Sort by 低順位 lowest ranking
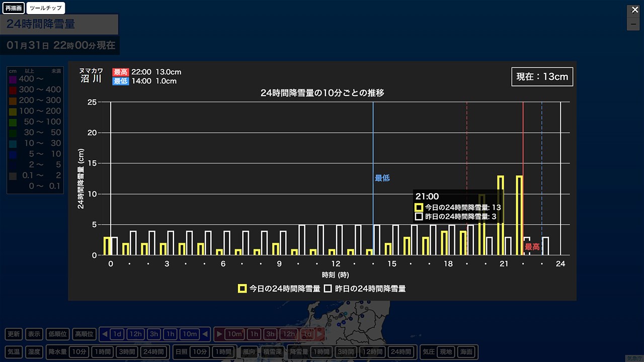The image size is (644, 362). click(x=57, y=334)
